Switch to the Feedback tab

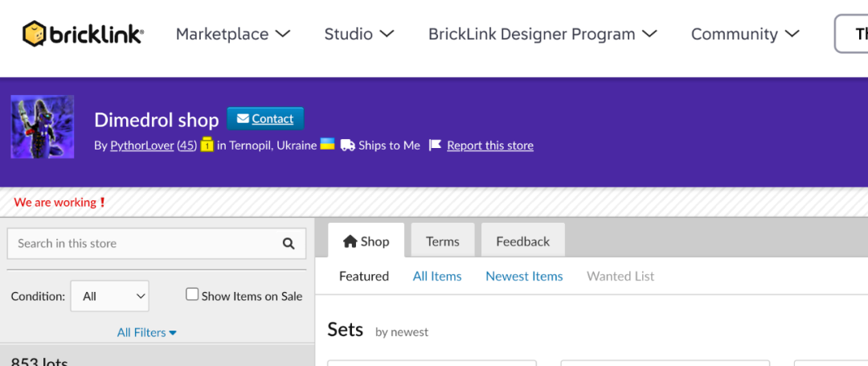coord(523,241)
